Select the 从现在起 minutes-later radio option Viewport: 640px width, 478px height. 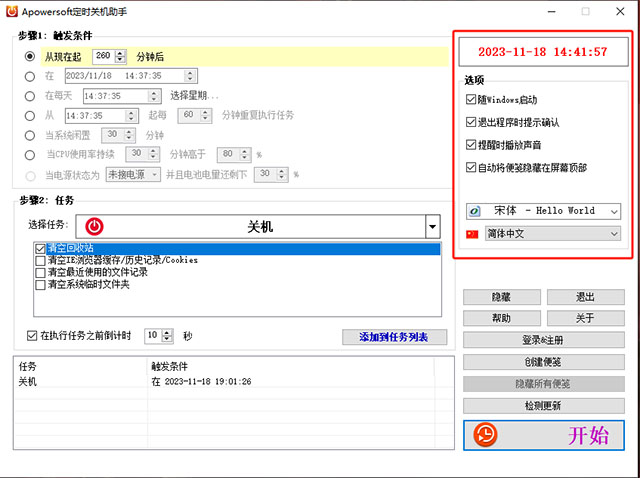pyautogui.click(x=30, y=56)
